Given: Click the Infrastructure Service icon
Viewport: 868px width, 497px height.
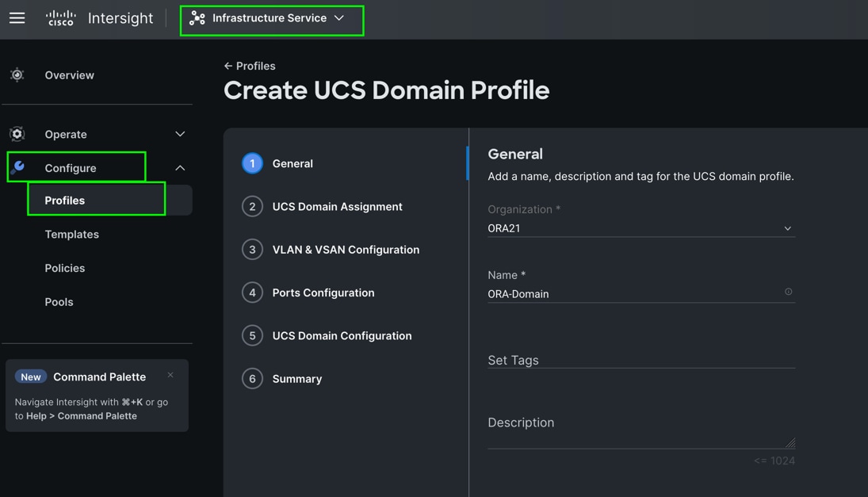Looking at the screenshot, I should [x=197, y=18].
